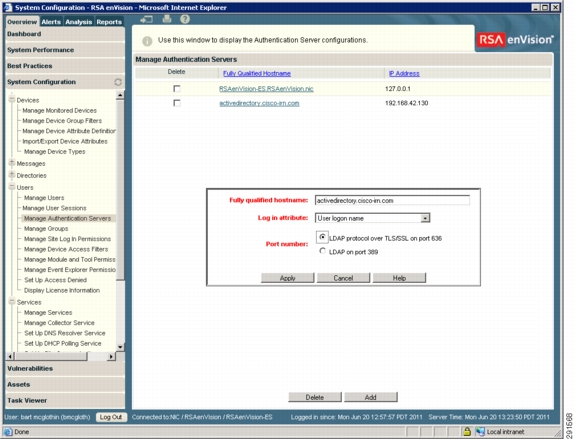Click the Delete button at bottom
This screenshot has width=576, height=447.
[x=315, y=397]
